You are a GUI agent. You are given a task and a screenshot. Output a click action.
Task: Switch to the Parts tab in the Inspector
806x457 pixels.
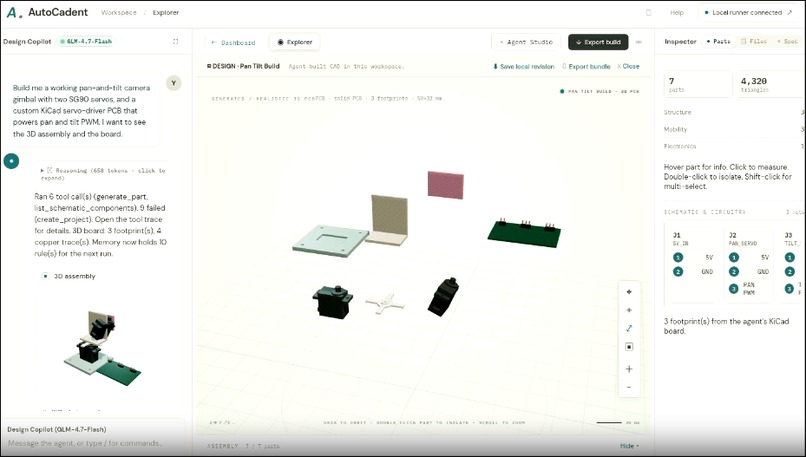click(719, 41)
